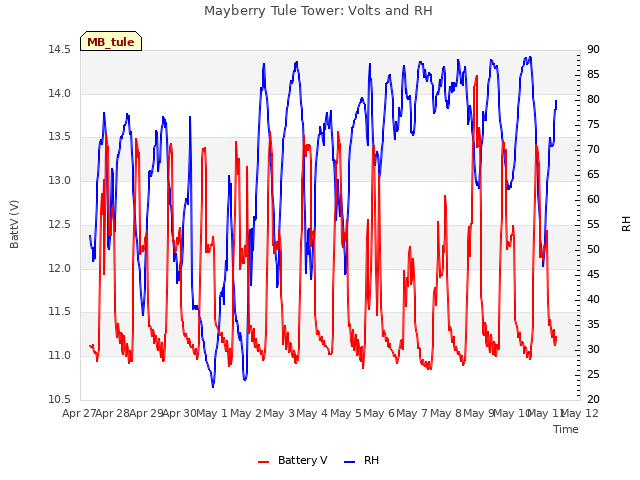Click the 11.0 left axis tick label
This screenshot has width=640, height=480.
point(60,356)
